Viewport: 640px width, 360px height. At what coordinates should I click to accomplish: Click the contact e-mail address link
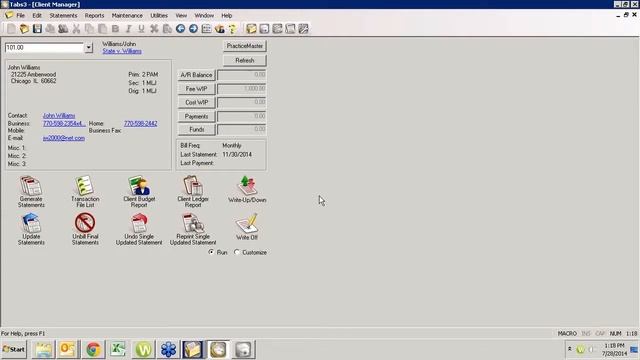click(64, 138)
